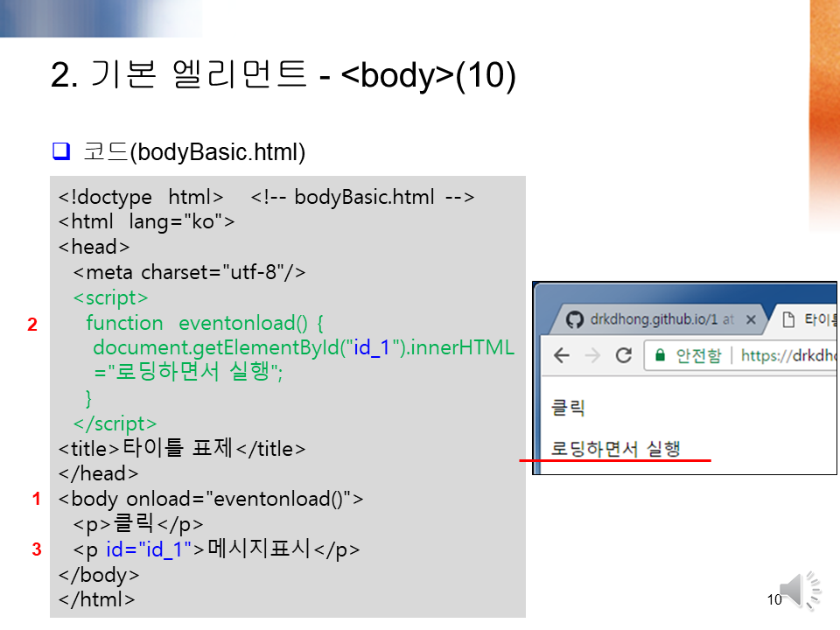
Task: Click the <meta charset="utf-8"/> line
Action: click(190, 272)
